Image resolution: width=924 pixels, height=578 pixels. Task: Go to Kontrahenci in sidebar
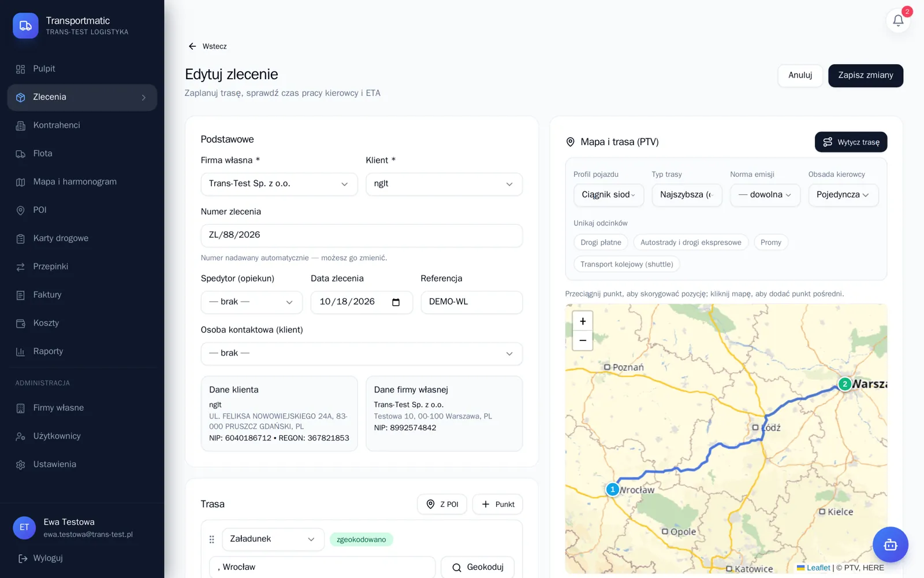82,125
